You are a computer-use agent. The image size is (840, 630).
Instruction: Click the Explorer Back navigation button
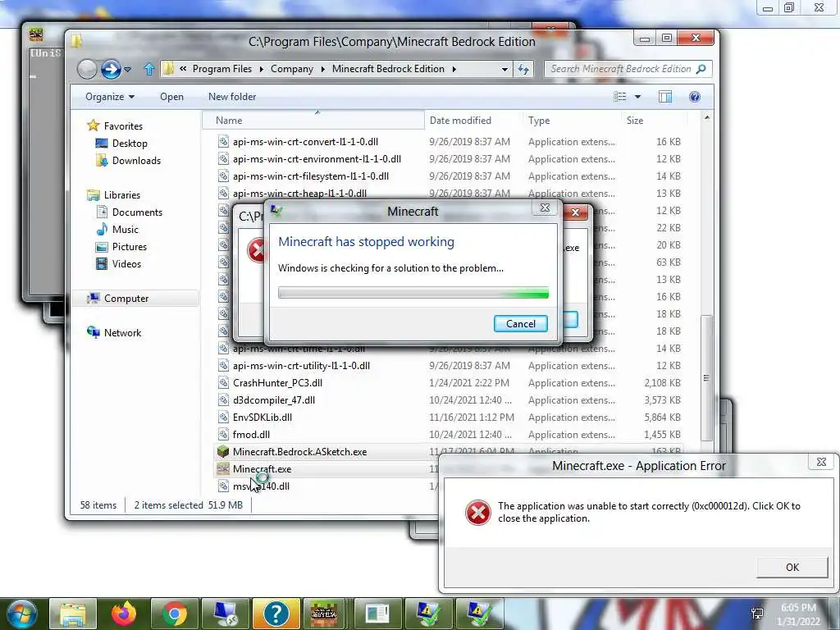coord(87,69)
